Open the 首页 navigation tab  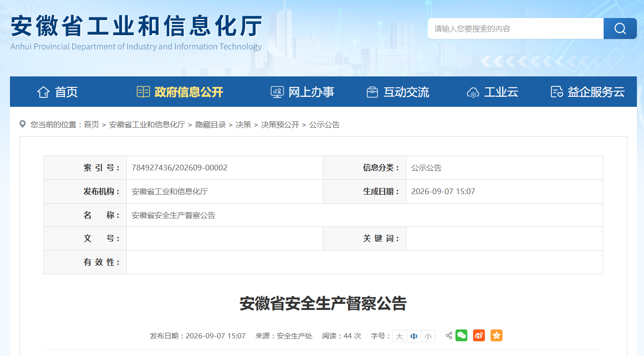coord(66,92)
